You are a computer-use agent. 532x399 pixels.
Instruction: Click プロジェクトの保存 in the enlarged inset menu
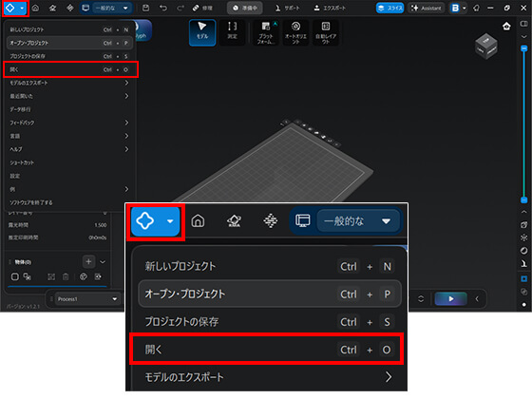[270, 322]
